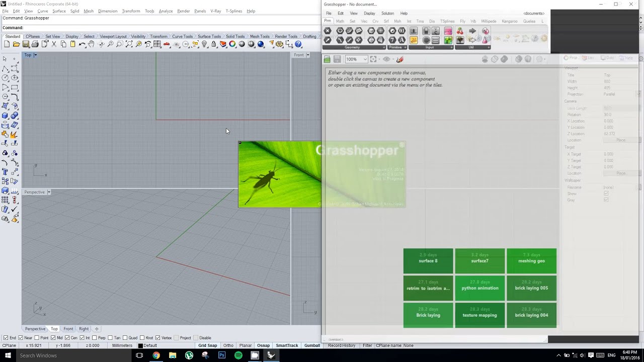Click the Print icon in Rhino toolbar

point(35,44)
